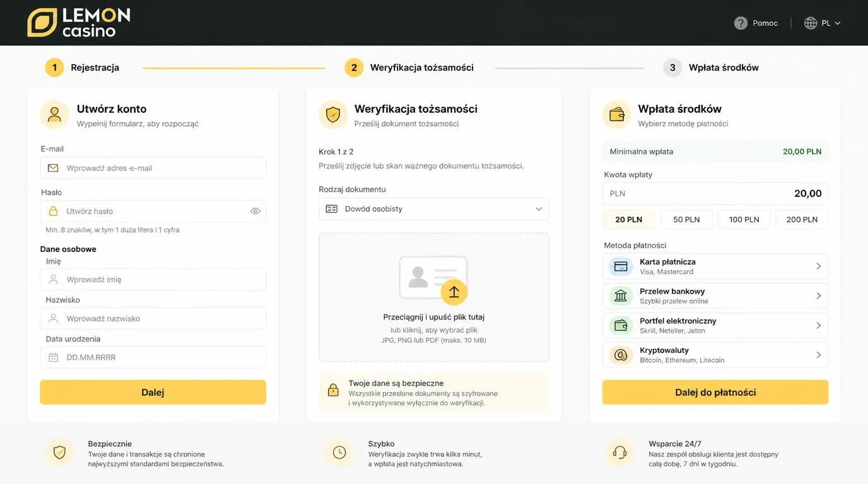Click the shield icon beside Weryfikacja tożsamości heading
The height and width of the screenshot is (484, 868).
(x=333, y=115)
